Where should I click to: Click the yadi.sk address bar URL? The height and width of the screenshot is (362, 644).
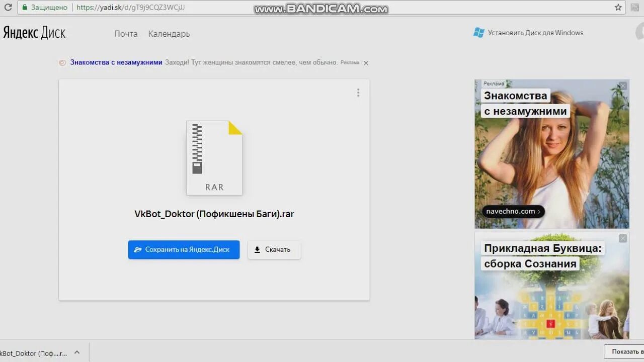pos(130,7)
